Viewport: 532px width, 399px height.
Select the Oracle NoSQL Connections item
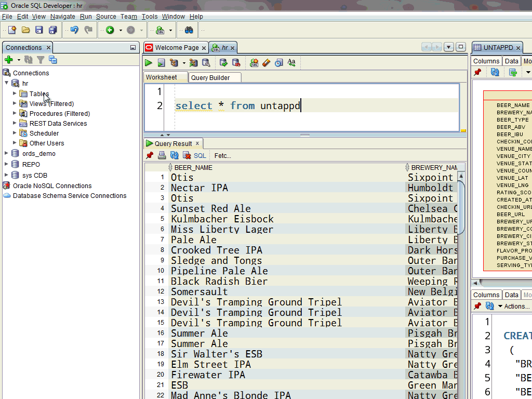pos(52,186)
